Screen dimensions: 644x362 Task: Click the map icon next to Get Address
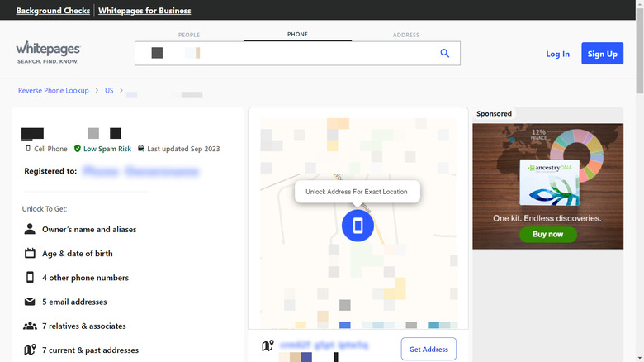pyautogui.click(x=268, y=345)
